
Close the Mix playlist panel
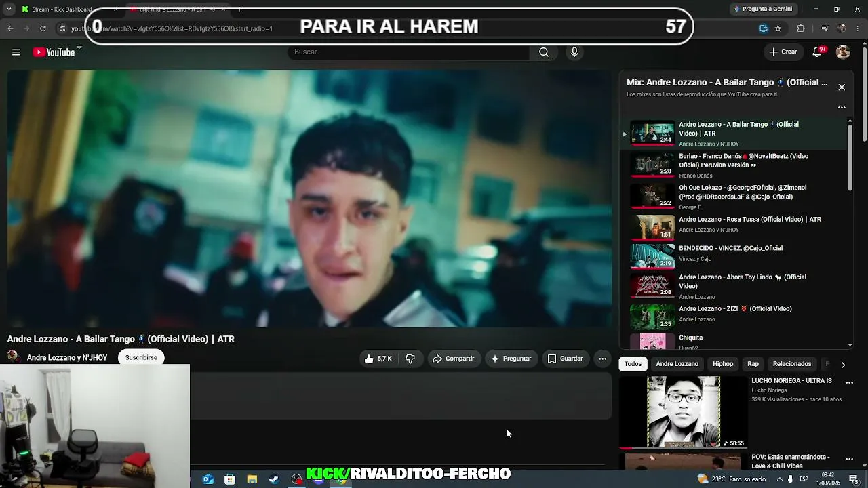tap(842, 87)
